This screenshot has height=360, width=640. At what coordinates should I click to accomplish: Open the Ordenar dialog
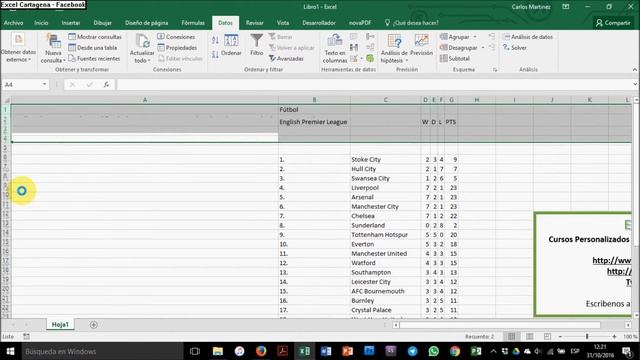pyautogui.click(x=231, y=45)
